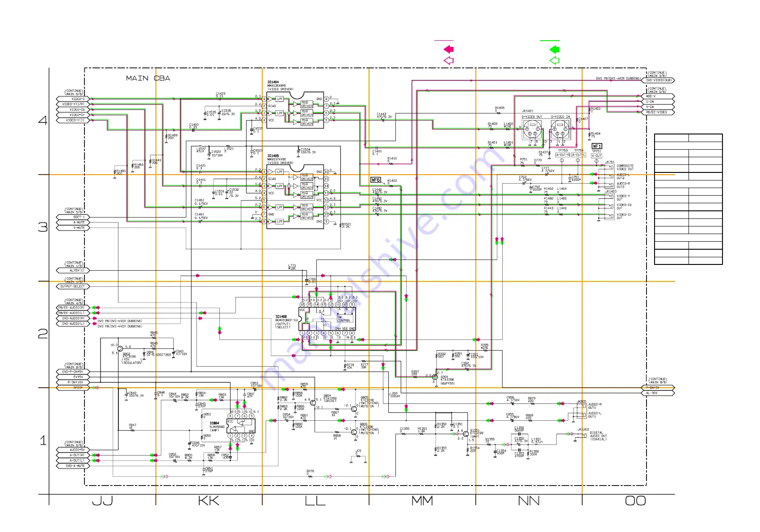The width and height of the screenshot is (760, 532).
Task: Click the L200 100uH inductor label
Action: (395, 395)
